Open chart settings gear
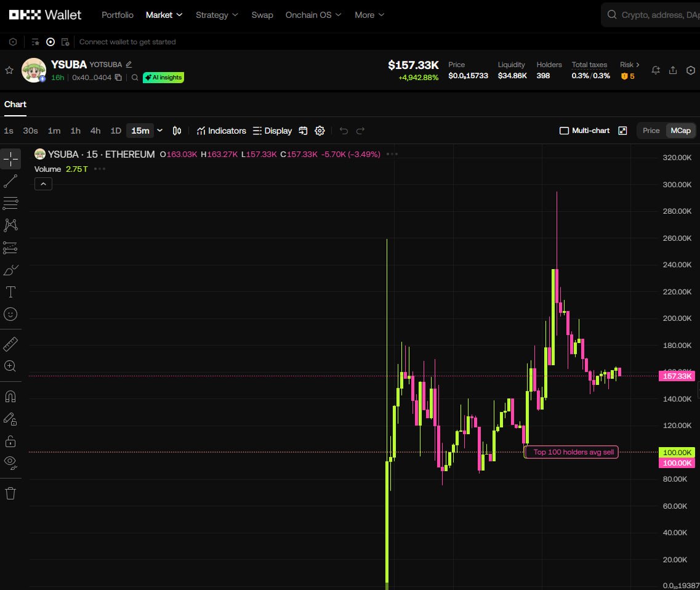The width and height of the screenshot is (700, 590). pos(320,131)
